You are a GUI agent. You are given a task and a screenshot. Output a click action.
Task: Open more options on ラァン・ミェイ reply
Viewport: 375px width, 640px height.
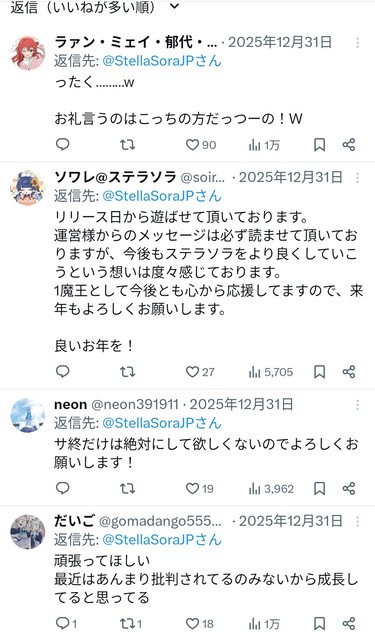357,42
